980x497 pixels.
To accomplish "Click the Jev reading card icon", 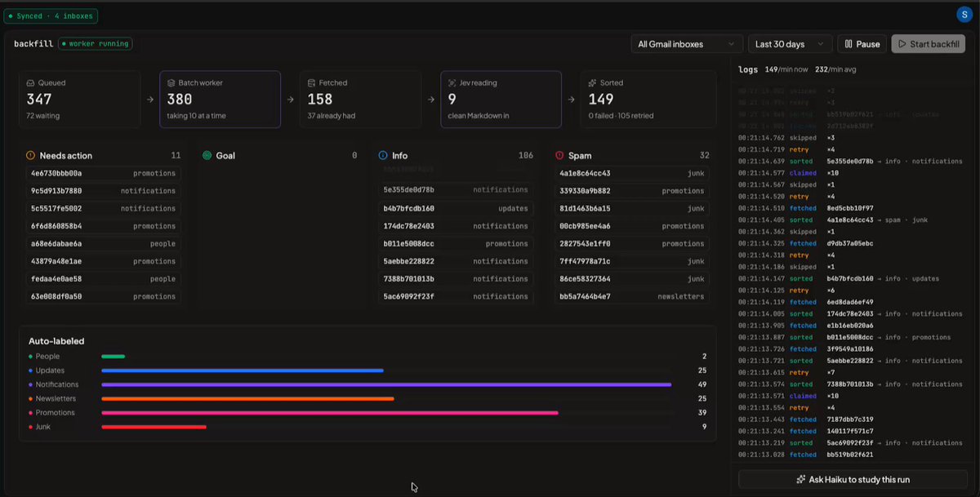I will (452, 83).
